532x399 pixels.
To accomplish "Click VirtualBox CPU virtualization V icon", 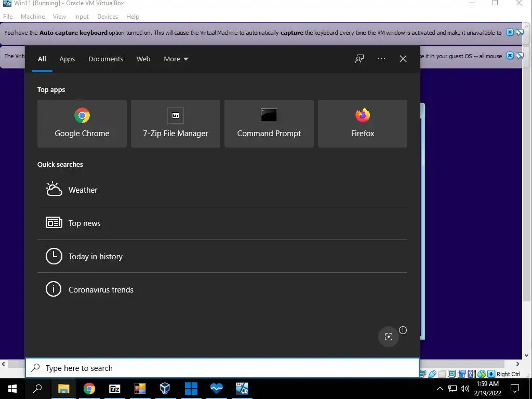I will point(471,374).
